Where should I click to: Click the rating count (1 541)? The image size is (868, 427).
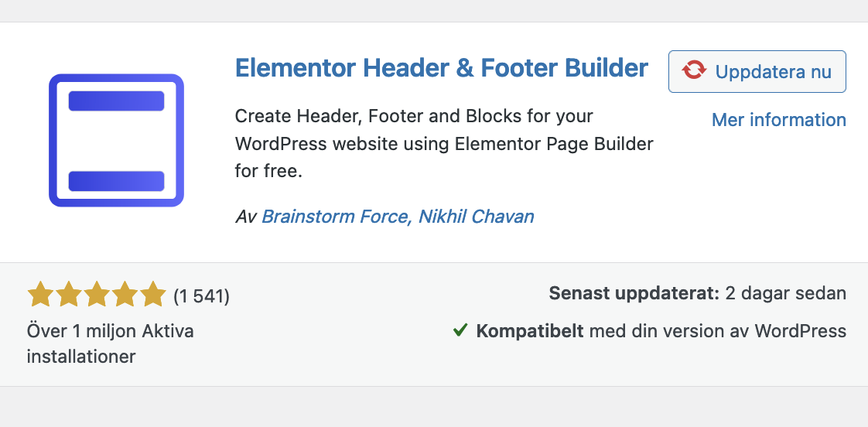click(201, 295)
